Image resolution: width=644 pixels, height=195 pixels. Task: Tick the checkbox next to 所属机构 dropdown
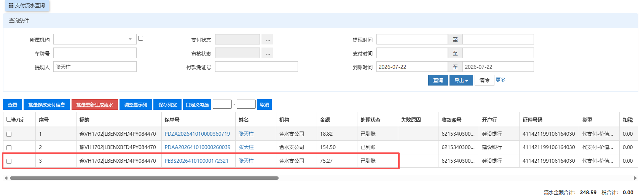[x=141, y=38]
